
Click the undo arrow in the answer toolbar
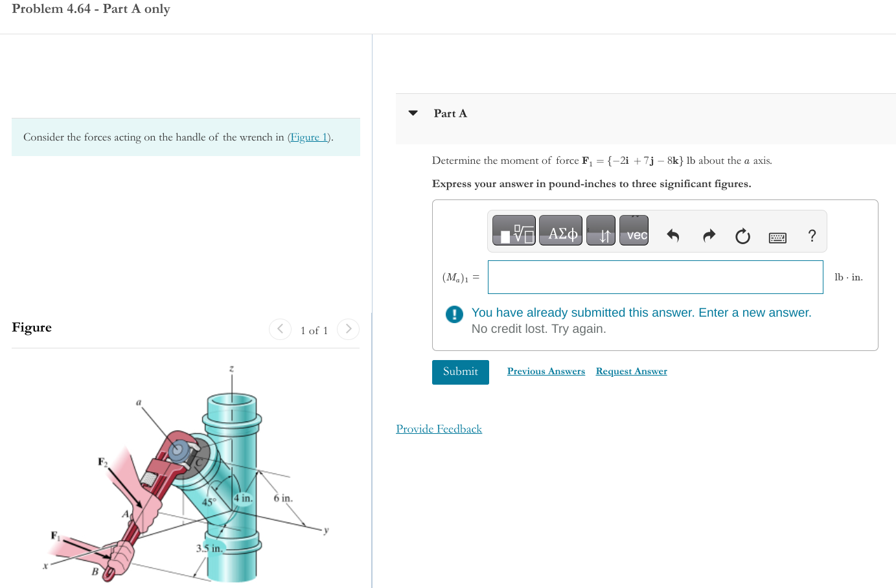[672, 236]
